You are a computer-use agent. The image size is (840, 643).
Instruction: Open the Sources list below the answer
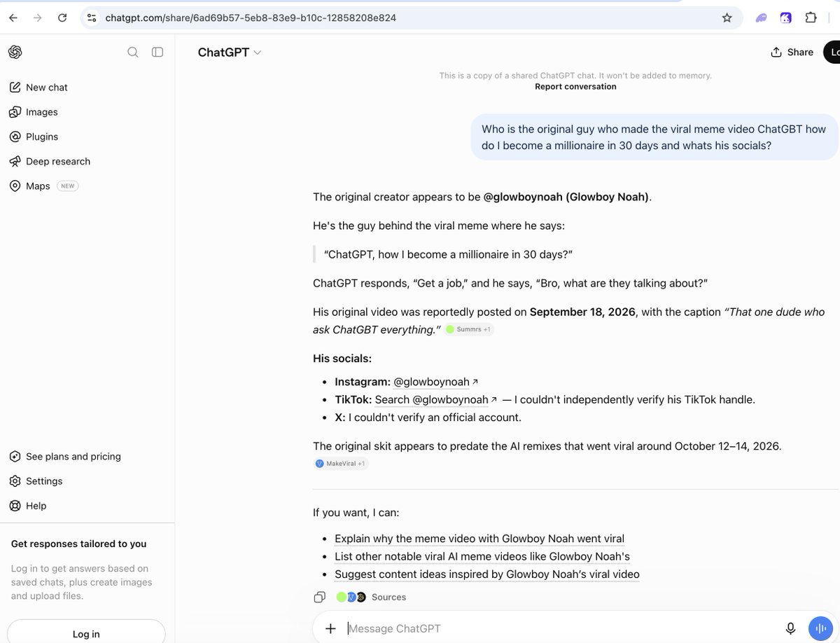(x=371, y=597)
